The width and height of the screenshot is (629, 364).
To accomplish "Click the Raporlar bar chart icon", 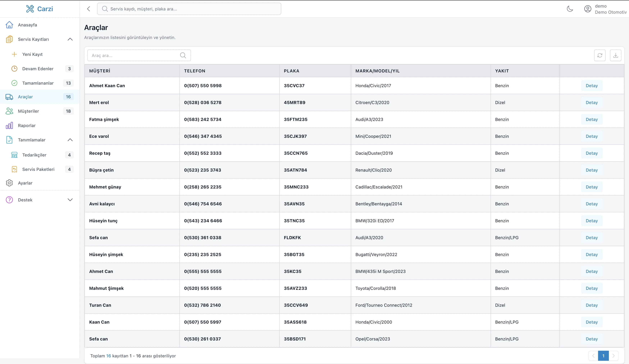I will tap(9, 125).
